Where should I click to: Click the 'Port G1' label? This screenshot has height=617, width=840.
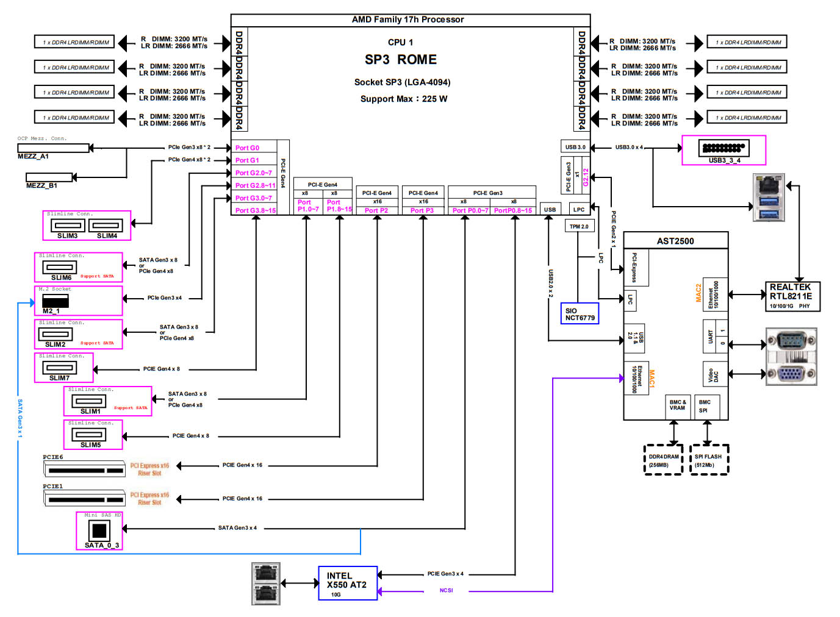247,160
